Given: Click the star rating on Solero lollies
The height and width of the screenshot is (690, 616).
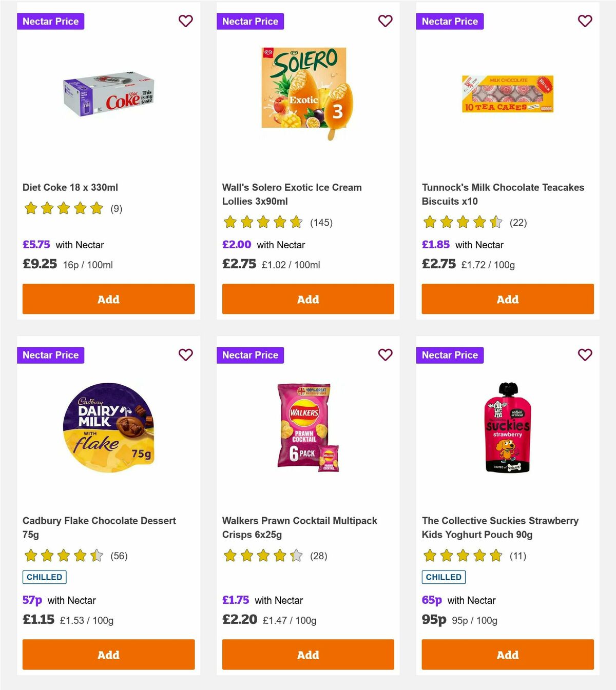Looking at the screenshot, I should coord(262,223).
